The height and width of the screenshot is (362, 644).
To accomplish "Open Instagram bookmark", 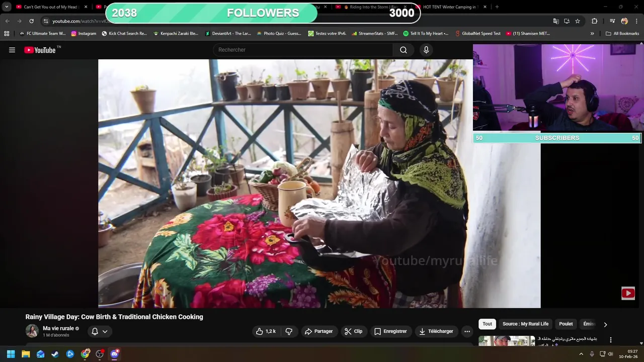I will (84, 34).
